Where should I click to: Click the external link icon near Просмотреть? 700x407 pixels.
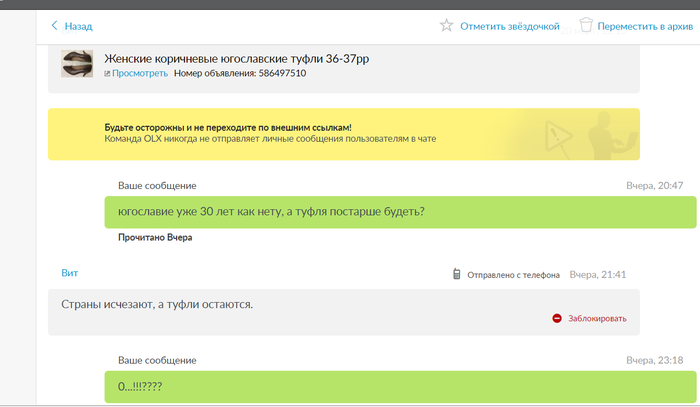[x=107, y=74]
